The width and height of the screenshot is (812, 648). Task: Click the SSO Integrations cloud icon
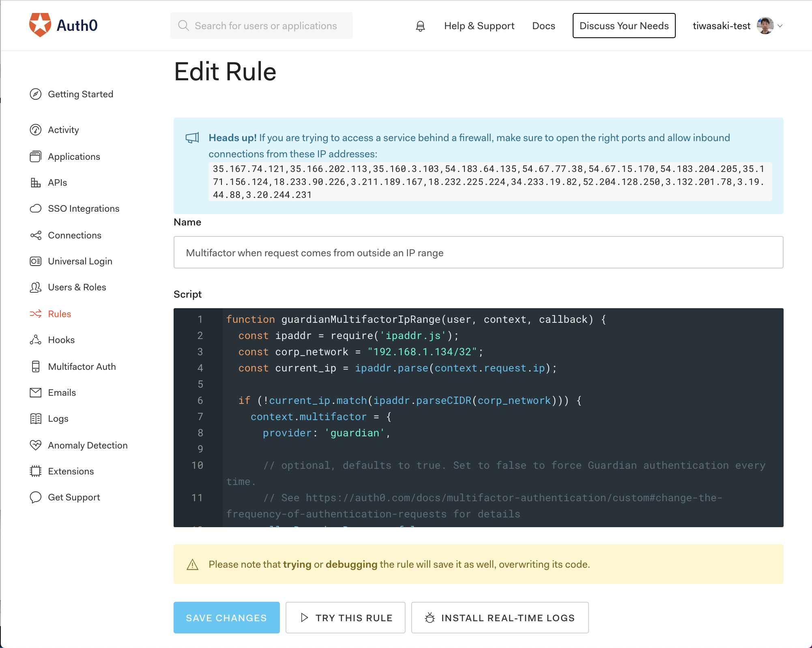[x=36, y=208]
